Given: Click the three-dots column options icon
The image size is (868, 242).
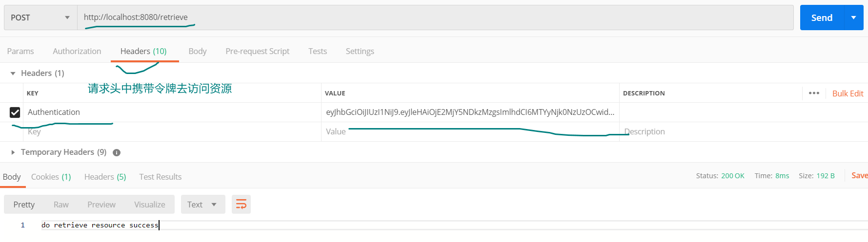Looking at the screenshot, I should [814, 93].
